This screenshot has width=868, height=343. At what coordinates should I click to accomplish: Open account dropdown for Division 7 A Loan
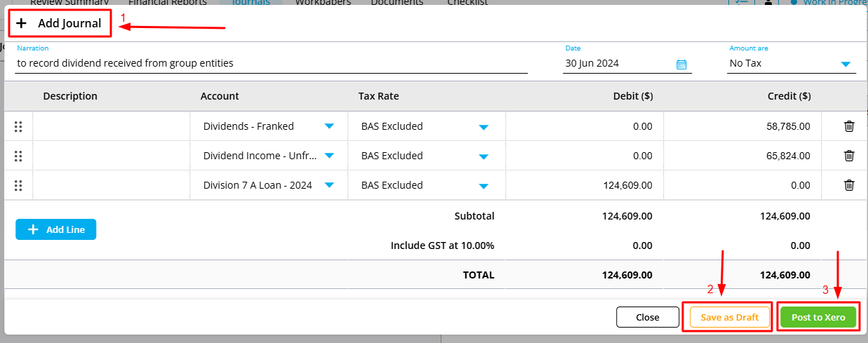click(328, 185)
